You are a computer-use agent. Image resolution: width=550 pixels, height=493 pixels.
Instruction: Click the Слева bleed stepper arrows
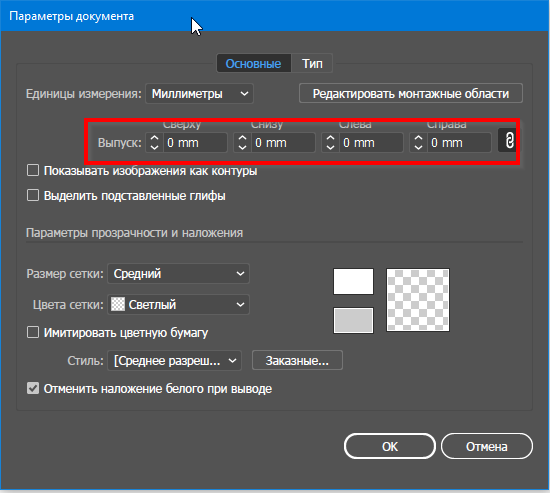[330, 142]
